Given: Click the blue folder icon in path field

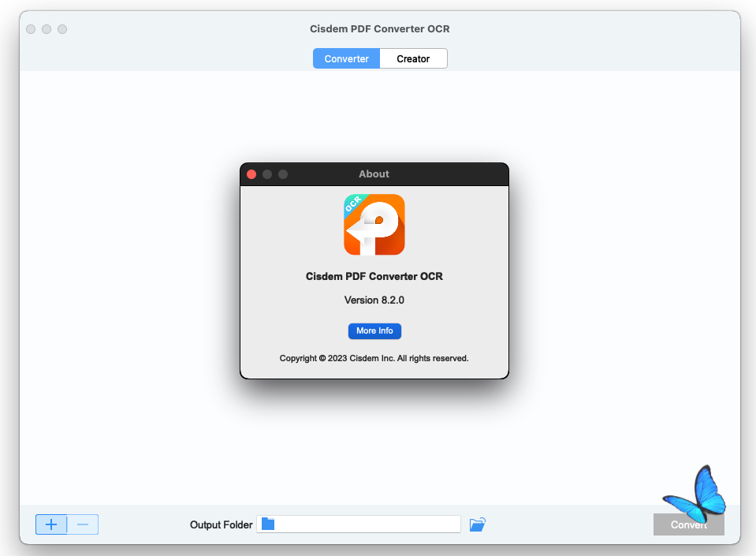Looking at the screenshot, I should pos(268,524).
